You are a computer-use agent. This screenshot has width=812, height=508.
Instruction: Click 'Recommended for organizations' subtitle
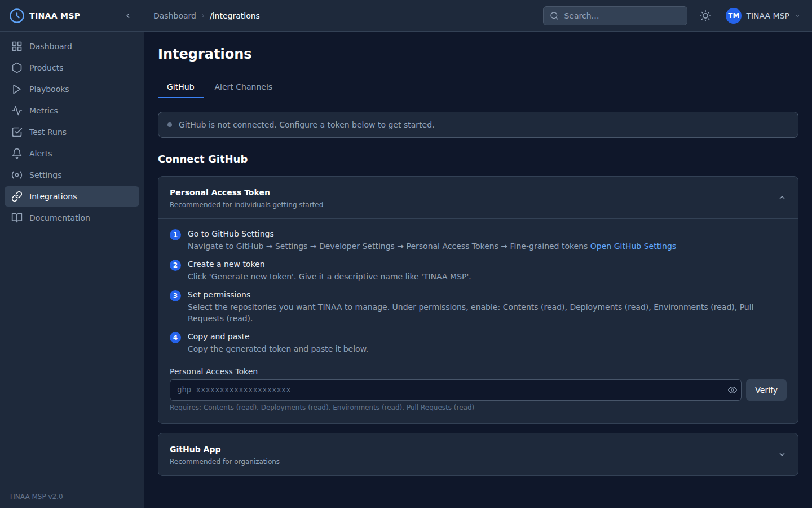[224, 462]
